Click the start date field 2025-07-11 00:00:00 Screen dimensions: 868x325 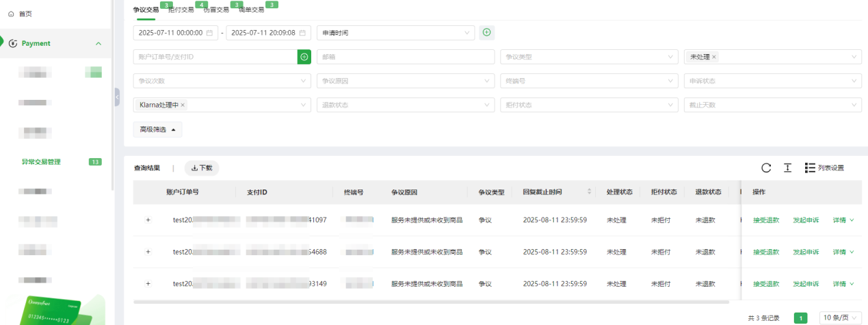click(176, 33)
